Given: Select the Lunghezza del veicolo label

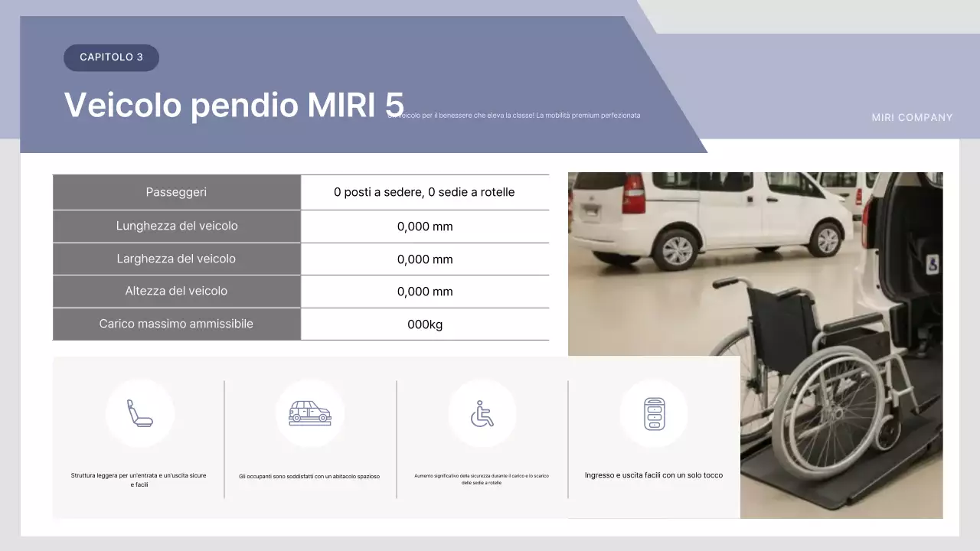Looking at the screenshot, I should click(176, 226).
